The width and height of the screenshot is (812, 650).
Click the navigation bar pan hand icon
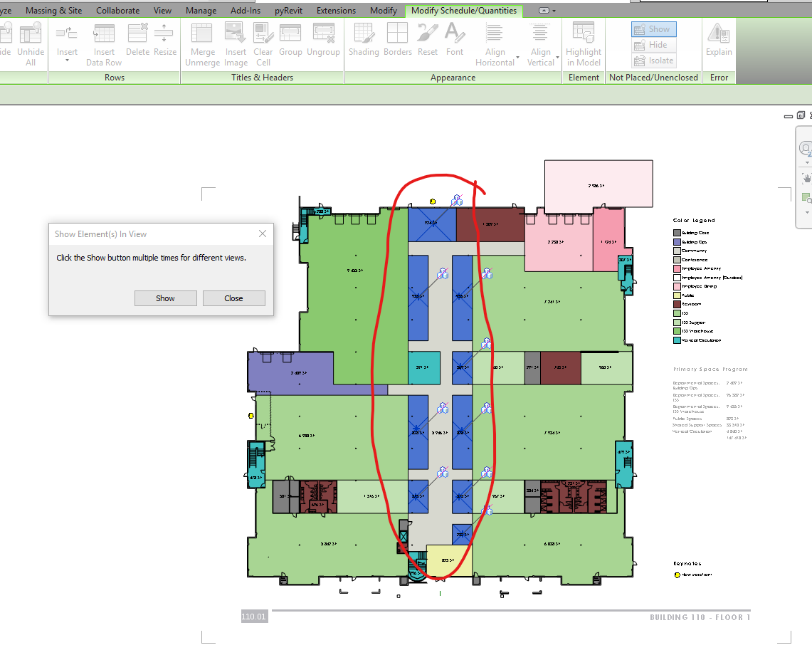807,178
